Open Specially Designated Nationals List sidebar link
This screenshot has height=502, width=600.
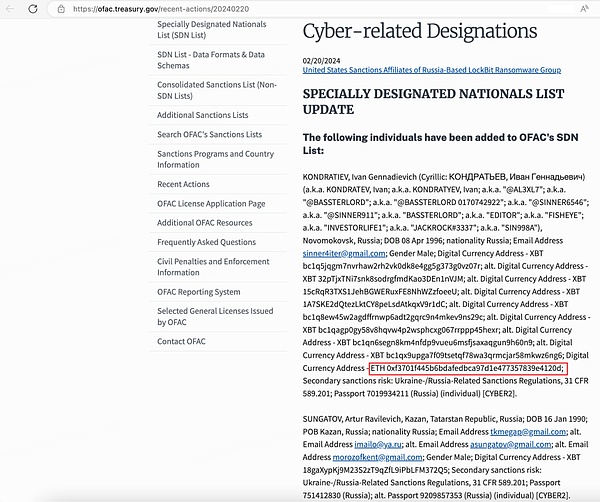pos(212,29)
